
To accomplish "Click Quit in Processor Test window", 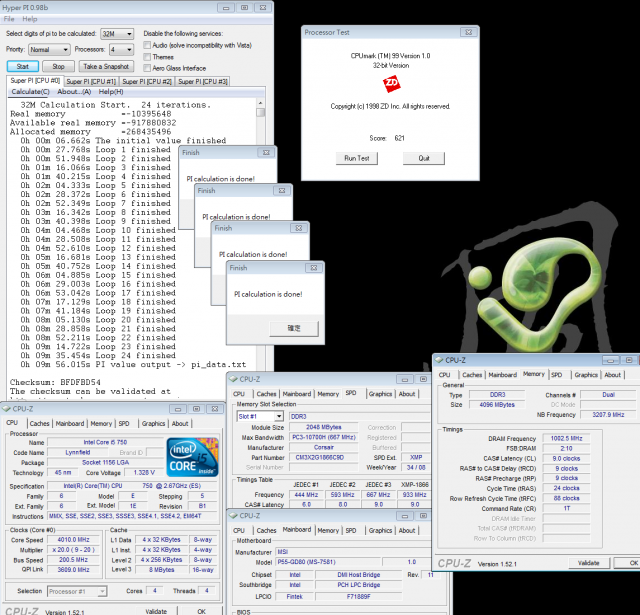I will [424, 158].
